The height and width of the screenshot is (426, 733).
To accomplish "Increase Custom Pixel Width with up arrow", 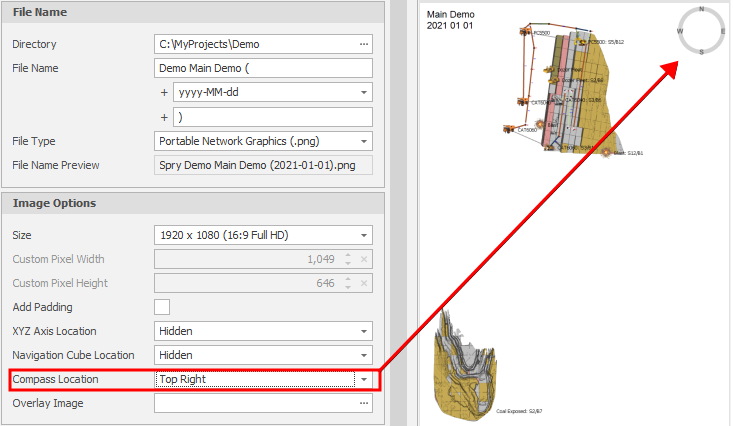I will (347, 255).
